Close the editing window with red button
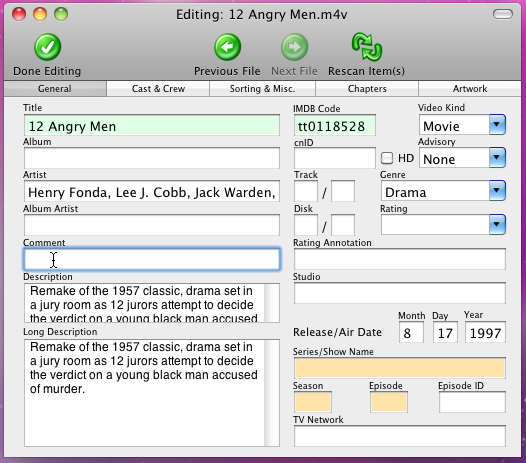Image resolution: width=526 pixels, height=463 pixels. tap(19, 14)
